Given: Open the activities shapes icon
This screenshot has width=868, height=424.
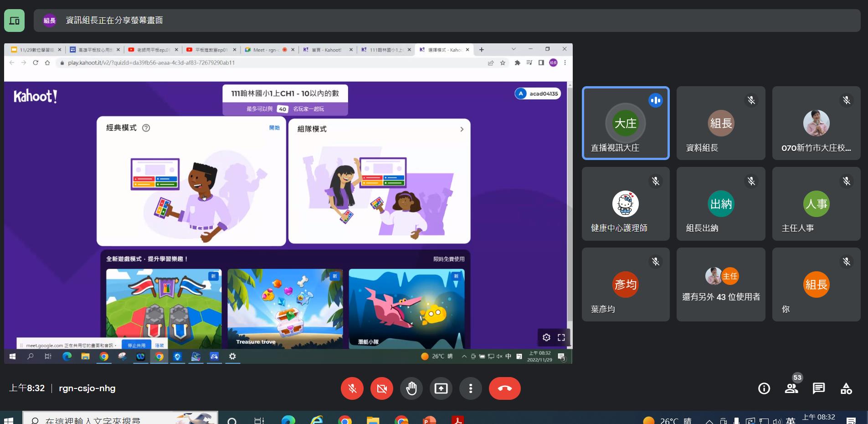Looking at the screenshot, I should (x=846, y=388).
